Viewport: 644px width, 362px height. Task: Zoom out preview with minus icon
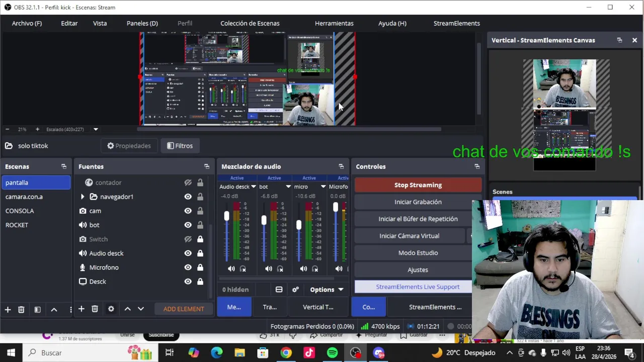tap(7, 129)
